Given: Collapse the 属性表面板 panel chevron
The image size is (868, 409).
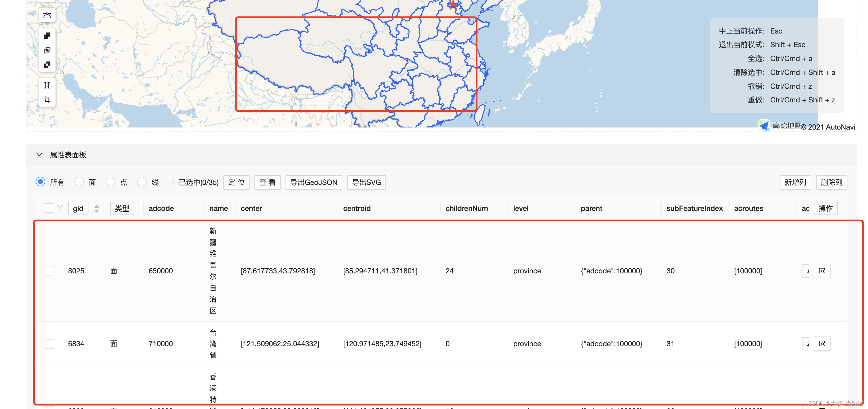Looking at the screenshot, I should (39, 154).
